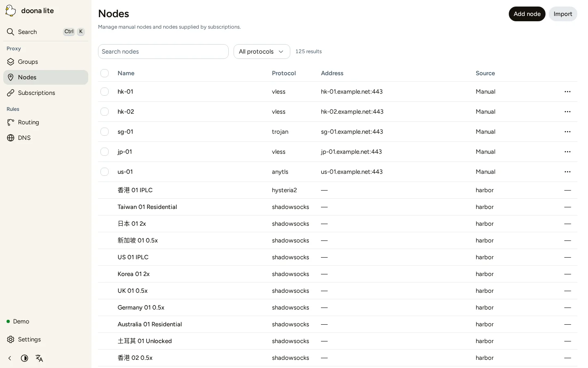Focus the Search nodes input field
This screenshot has width=588, height=368.
pyautogui.click(x=163, y=52)
